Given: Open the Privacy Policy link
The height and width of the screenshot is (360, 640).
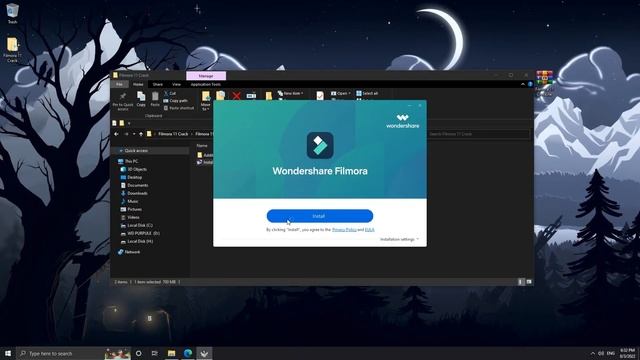Looking at the screenshot, I should (344, 230).
